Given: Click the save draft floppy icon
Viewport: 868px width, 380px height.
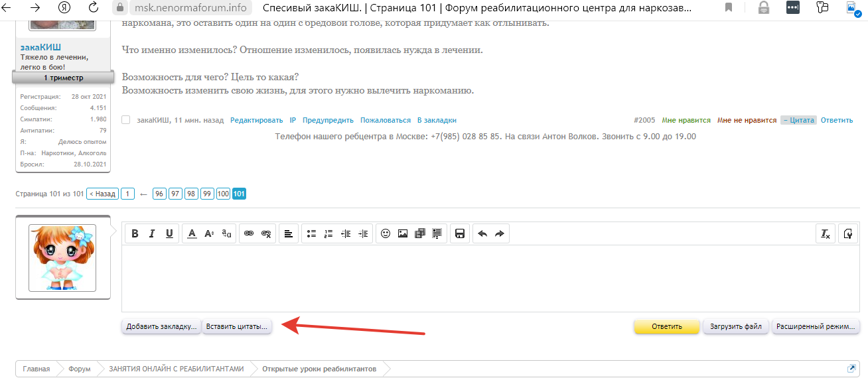Looking at the screenshot, I should tap(459, 233).
